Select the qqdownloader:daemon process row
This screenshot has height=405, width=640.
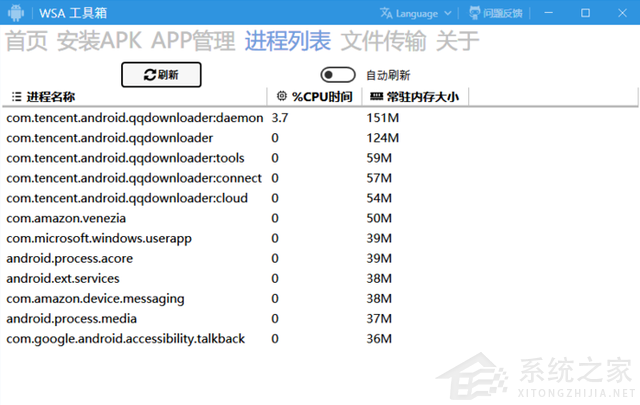coord(134,118)
